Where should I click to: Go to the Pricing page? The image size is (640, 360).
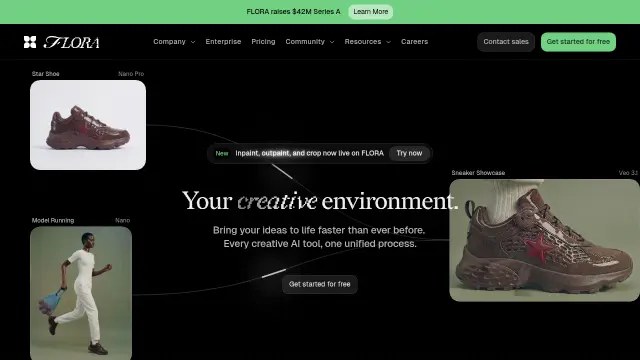tap(263, 42)
